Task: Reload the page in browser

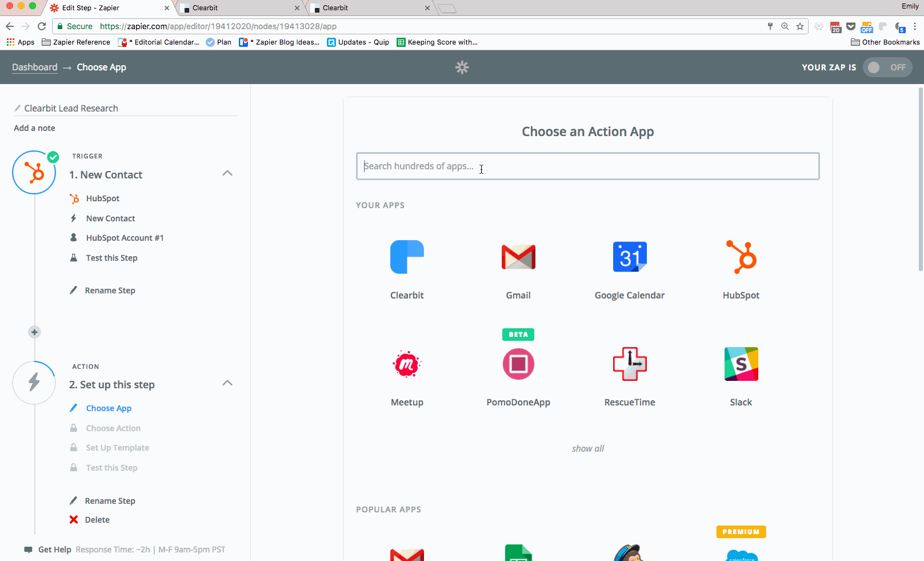Action: [42, 26]
